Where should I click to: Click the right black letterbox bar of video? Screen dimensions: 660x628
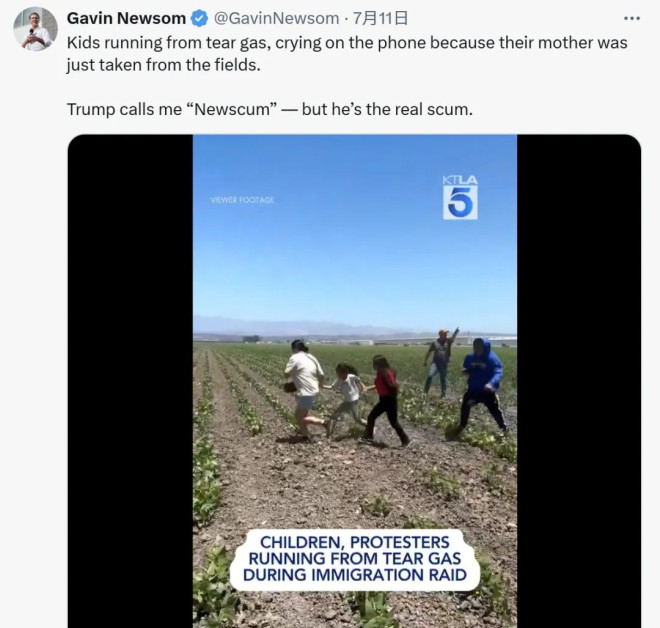(579, 381)
